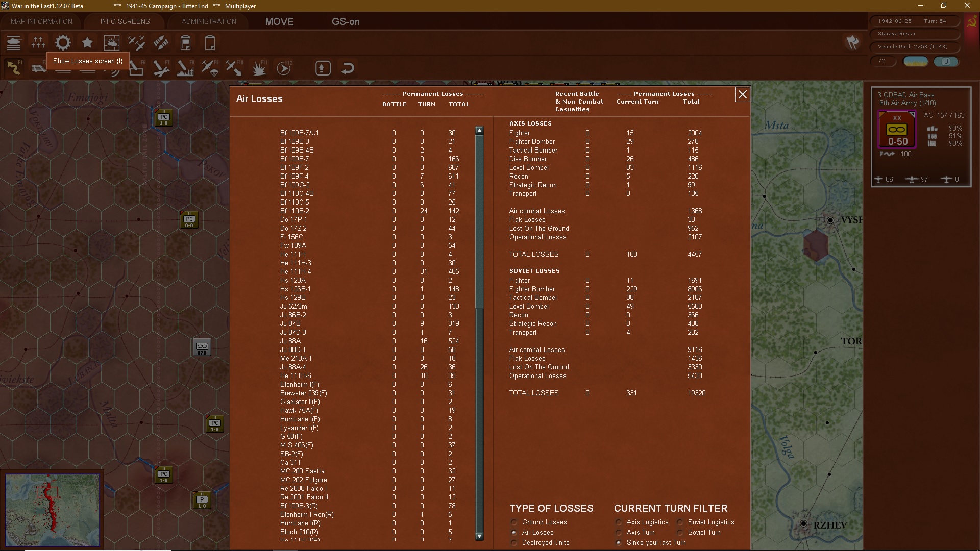Click the RZHEV city marker on map

tap(803, 524)
